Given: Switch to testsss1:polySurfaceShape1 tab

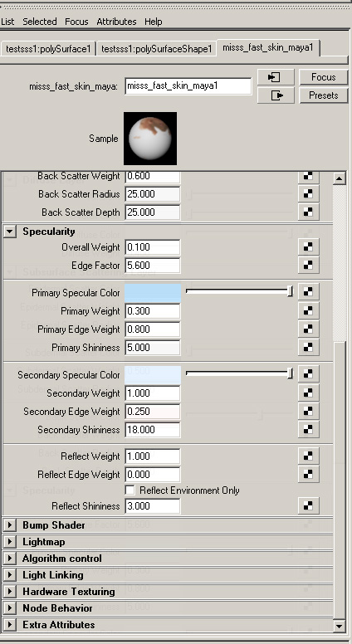Looking at the screenshot, I should (x=156, y=49).
